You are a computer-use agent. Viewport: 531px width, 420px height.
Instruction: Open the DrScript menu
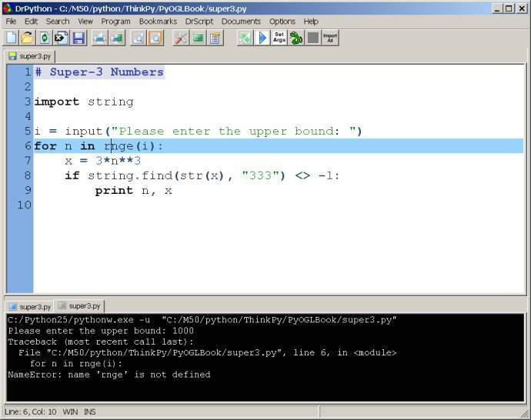(x=199, y=22)
